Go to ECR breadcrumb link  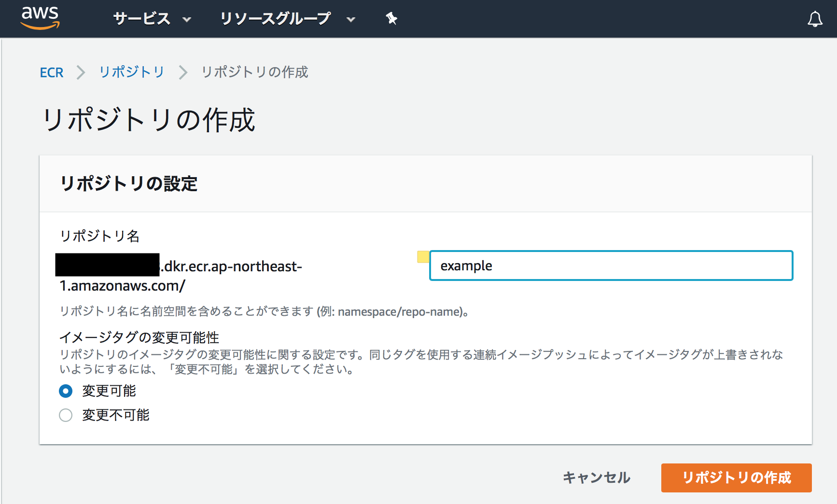click(52, 72)
